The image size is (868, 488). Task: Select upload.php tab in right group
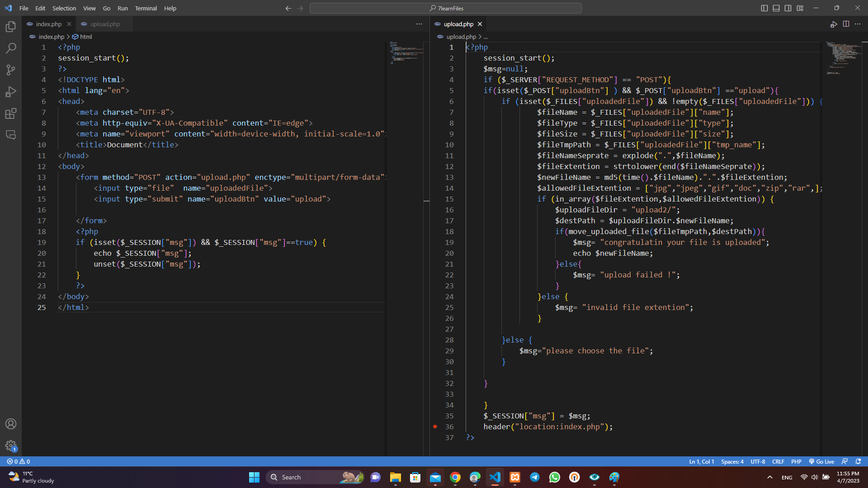click(458, 24)
